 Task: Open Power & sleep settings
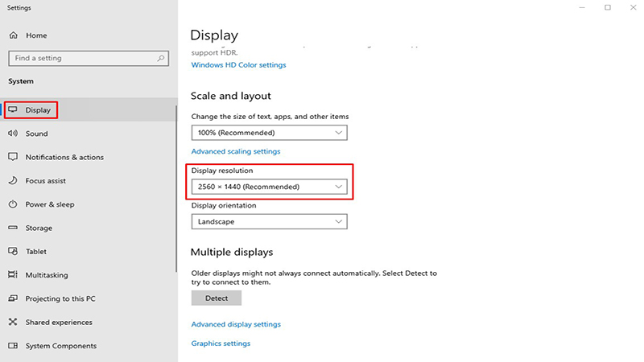coord(50,204)
